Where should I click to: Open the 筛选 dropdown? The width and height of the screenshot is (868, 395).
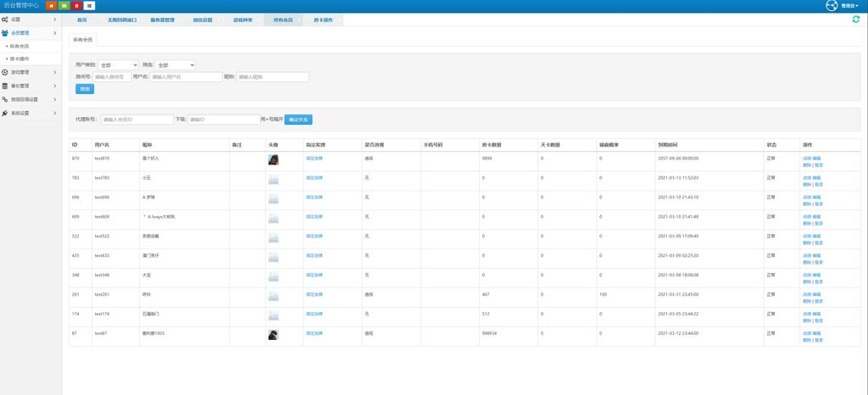pos(175,65)
